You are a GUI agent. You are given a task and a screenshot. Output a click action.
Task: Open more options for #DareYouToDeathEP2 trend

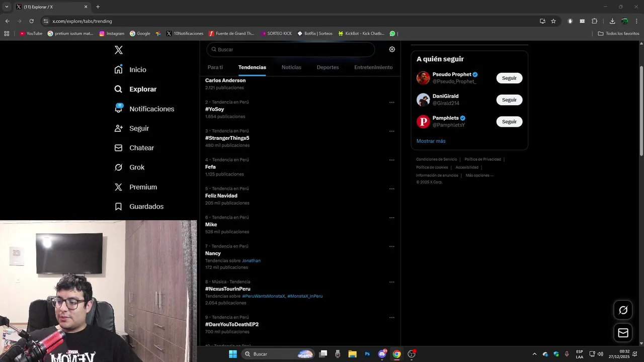coord(391,318)
